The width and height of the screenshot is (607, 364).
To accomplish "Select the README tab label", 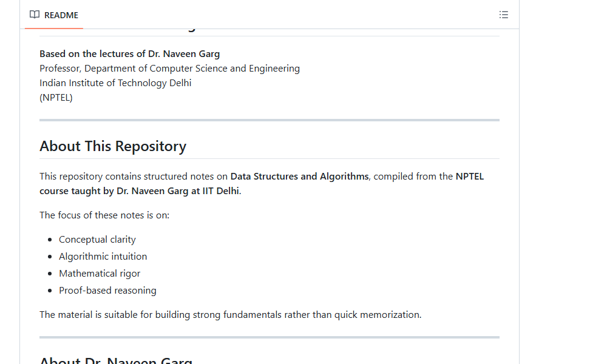I will [x=61, y=15].
